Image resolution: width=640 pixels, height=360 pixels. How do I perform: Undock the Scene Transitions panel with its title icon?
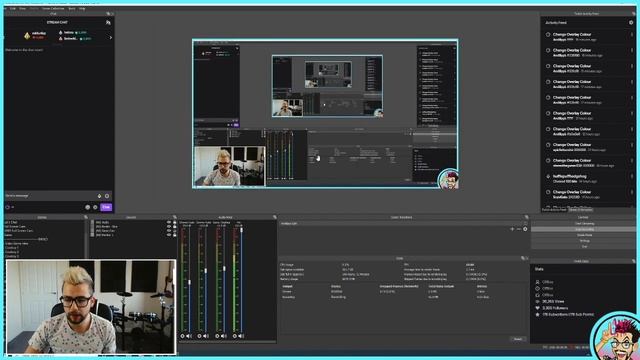pos(527,217)
